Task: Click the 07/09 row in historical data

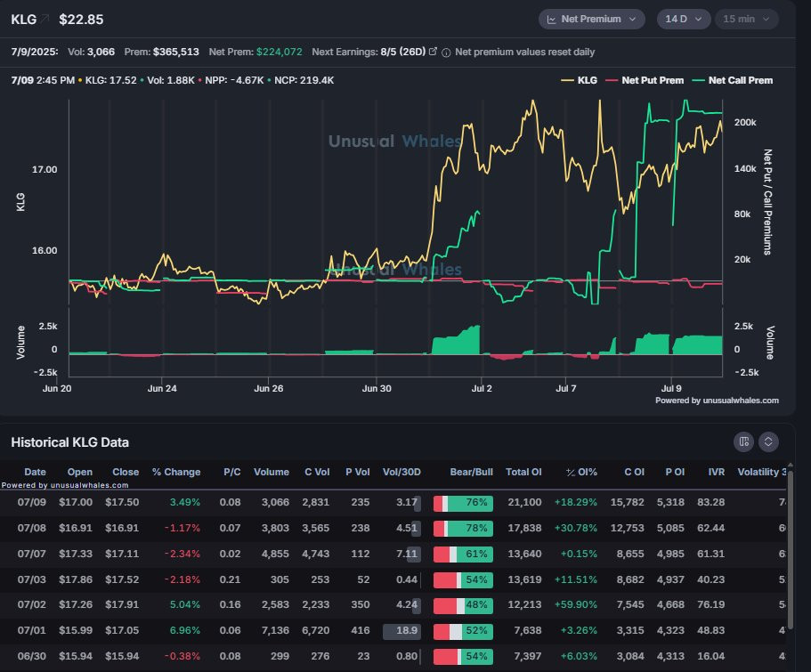Action: point(393,502)
